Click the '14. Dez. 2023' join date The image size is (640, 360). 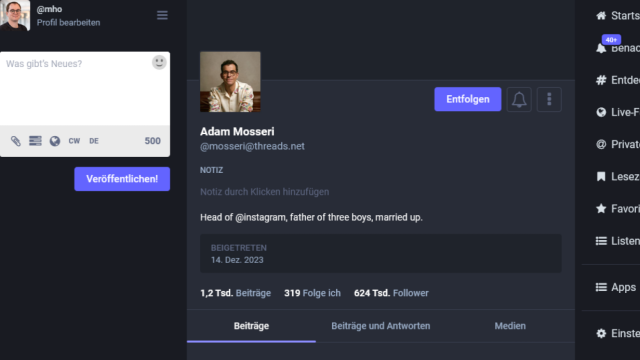pos(237,260)
